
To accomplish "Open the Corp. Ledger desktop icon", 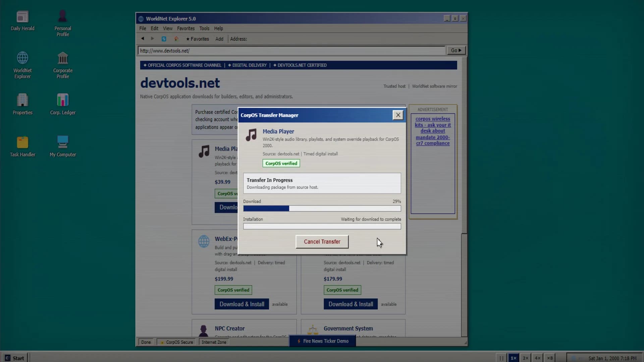I will pos(63,105).
